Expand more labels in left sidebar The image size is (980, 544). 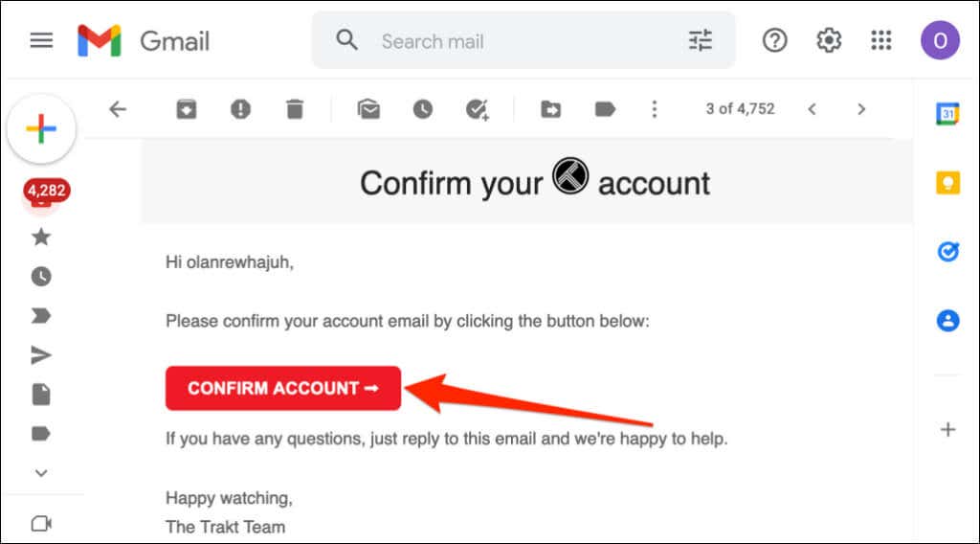coord(41,472)
